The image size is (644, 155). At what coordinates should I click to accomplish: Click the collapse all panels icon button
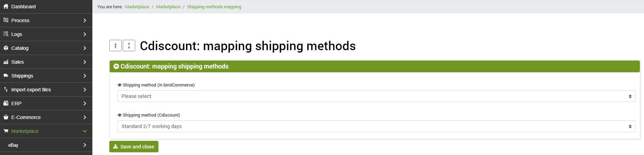[x=116, y=46]
